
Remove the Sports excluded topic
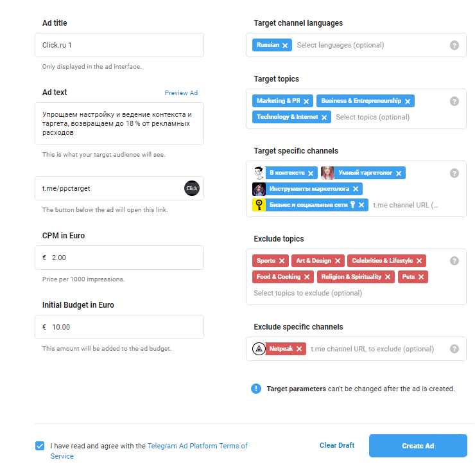(281, 261)
